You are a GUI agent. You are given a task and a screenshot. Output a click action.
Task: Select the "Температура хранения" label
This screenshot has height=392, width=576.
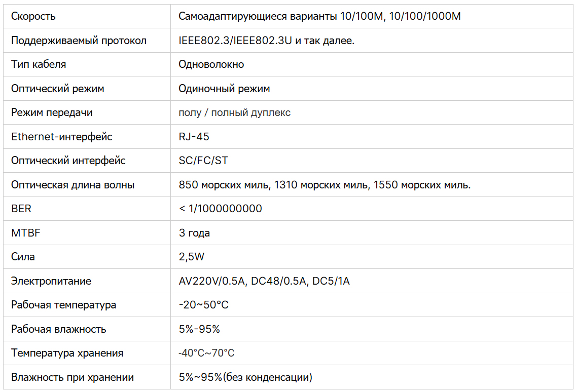67,353
